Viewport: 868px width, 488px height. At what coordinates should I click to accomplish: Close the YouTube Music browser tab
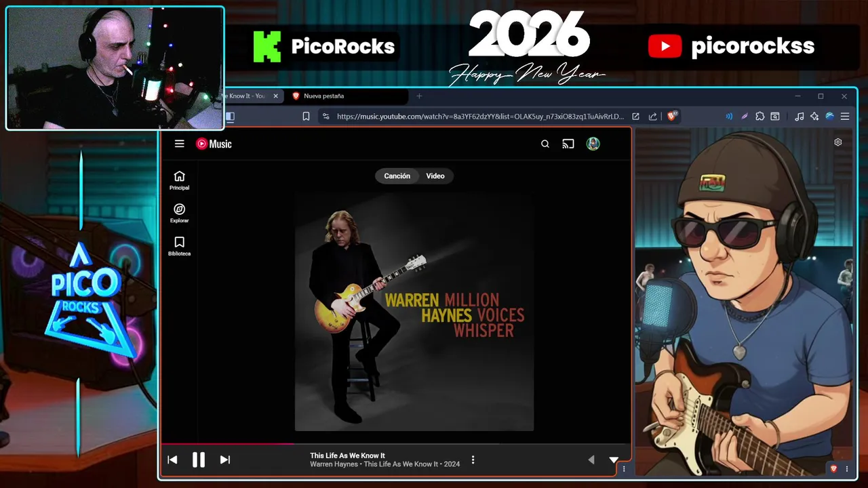click(275, 96)
